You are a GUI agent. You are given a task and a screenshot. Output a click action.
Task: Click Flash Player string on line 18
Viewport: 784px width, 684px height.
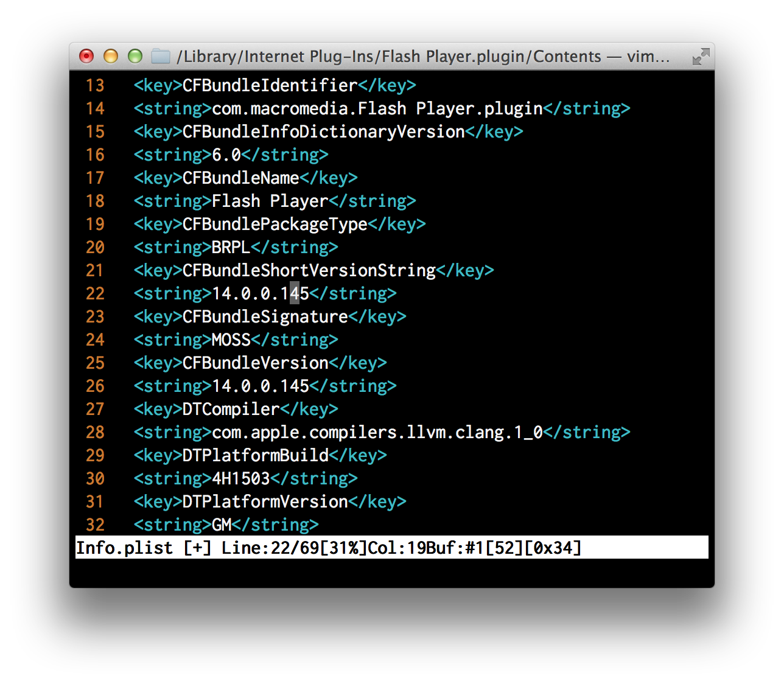click(270, 201)
